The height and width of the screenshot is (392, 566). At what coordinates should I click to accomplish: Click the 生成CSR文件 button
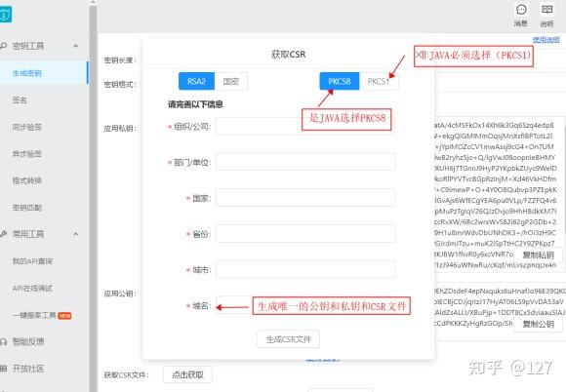pos(288,339)
